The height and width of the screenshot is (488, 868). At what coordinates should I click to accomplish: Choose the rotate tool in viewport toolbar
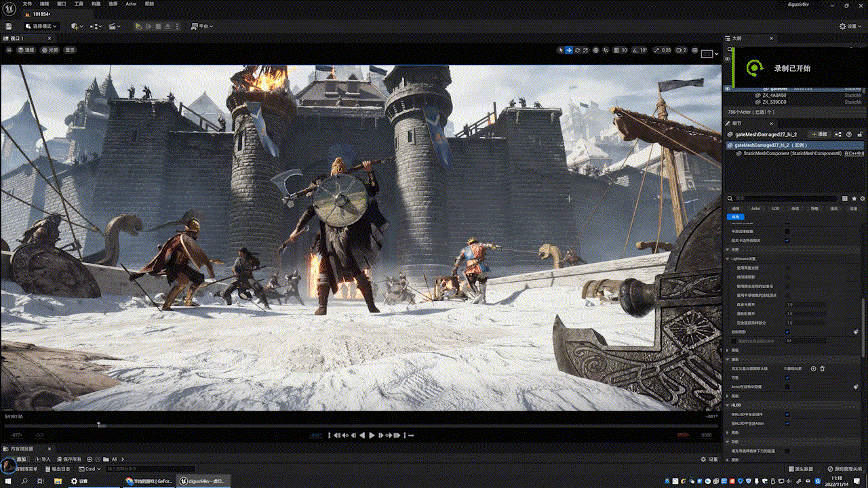tap(577, 50)
